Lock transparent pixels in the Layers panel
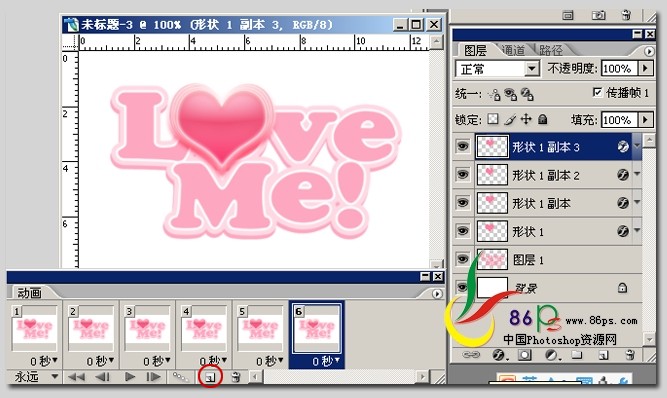The image size is (667, 398). click(x=493, y=119)
